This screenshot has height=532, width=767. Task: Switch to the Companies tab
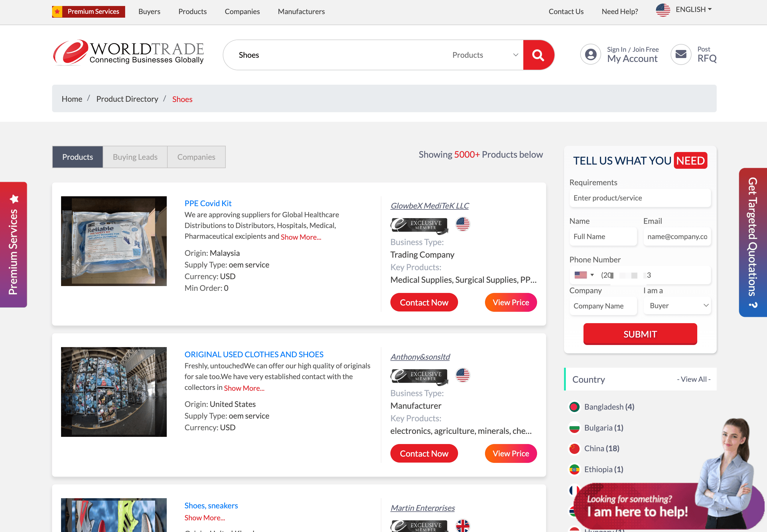[196, 157]
